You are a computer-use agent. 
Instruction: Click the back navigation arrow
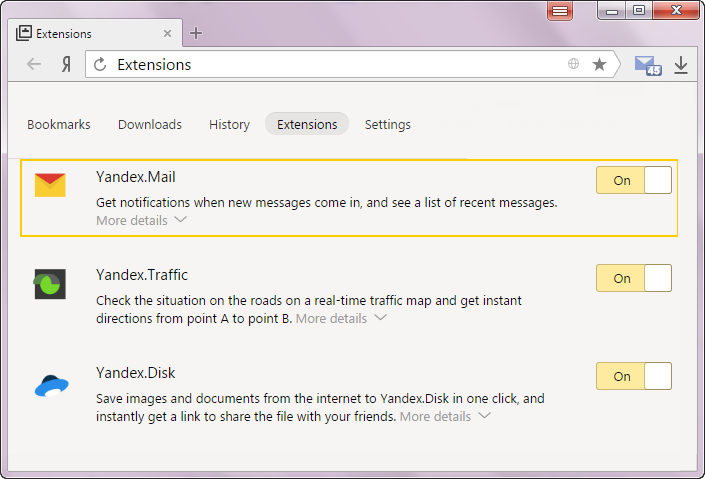tap(34, 65)
